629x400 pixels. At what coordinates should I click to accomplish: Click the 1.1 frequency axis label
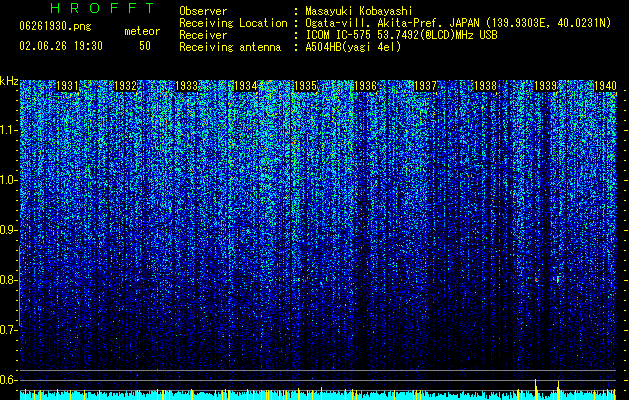tap(8, 130)
